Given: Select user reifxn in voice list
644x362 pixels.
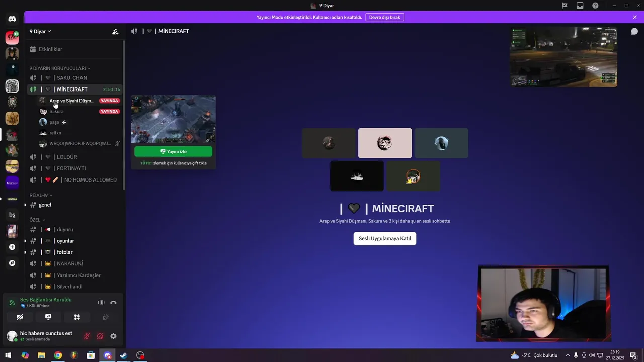Looking at the screenshot, I should [x=80, y=133].
